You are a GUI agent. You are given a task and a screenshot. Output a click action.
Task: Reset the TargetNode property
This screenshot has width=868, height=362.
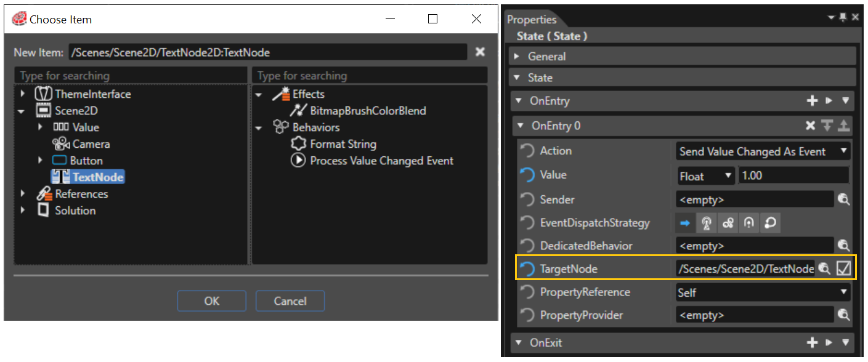[x=527, y=268]
